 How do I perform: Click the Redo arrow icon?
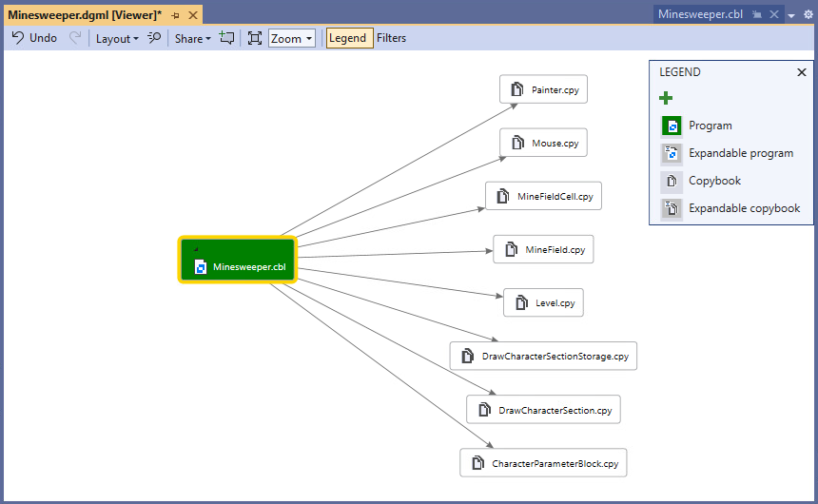click(75, 38)
